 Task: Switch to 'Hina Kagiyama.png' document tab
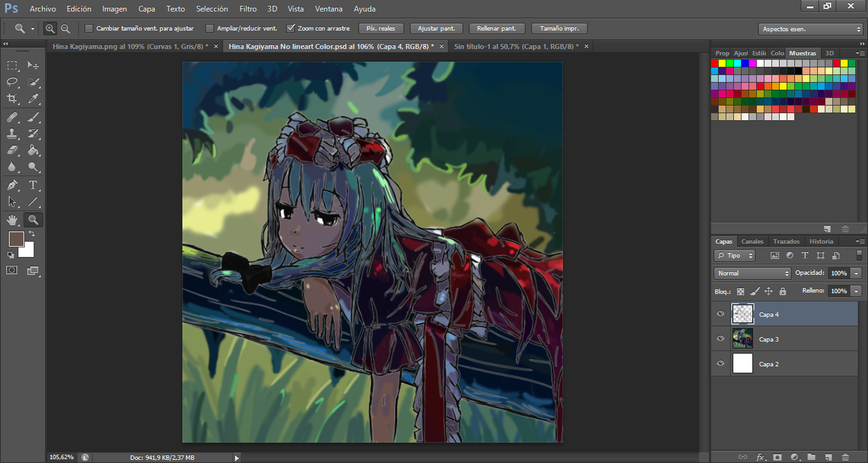pos(130,46)
